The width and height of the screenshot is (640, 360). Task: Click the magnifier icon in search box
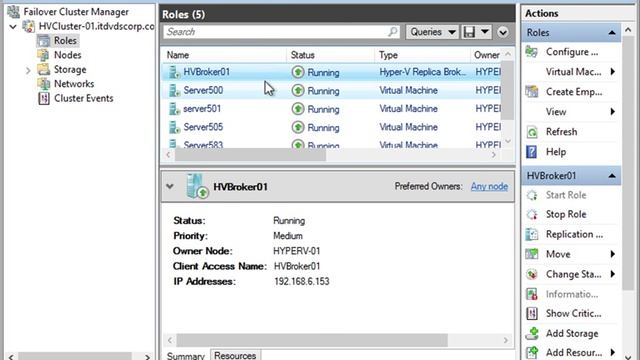coord(393,32)
